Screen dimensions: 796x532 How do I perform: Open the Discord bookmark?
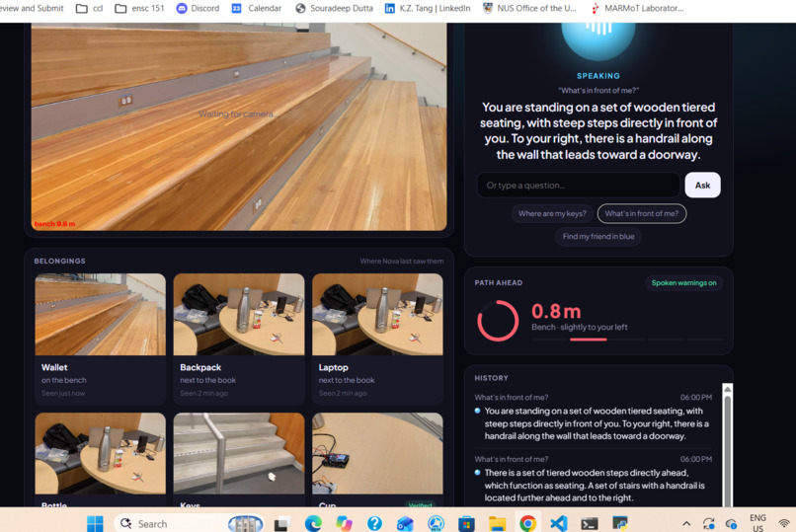[198, 8]
